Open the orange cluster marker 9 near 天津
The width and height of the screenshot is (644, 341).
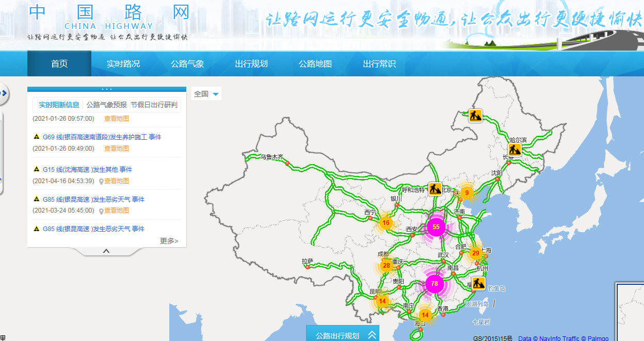coord(466,193)
